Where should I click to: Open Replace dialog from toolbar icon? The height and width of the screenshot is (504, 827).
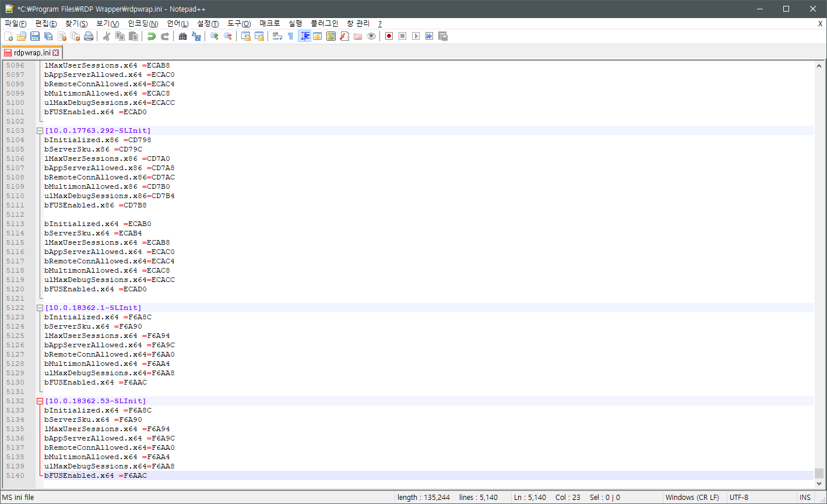pos(196,36)
